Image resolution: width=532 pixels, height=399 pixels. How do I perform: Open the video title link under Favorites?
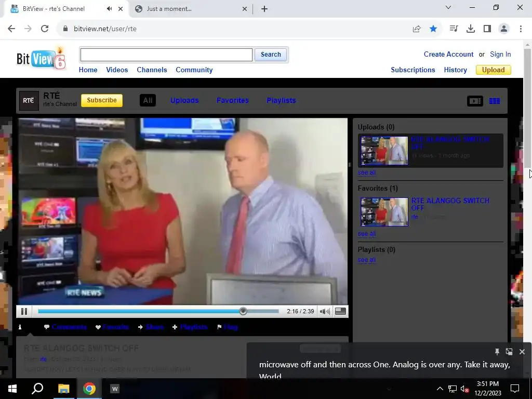(x=450, y=204)
